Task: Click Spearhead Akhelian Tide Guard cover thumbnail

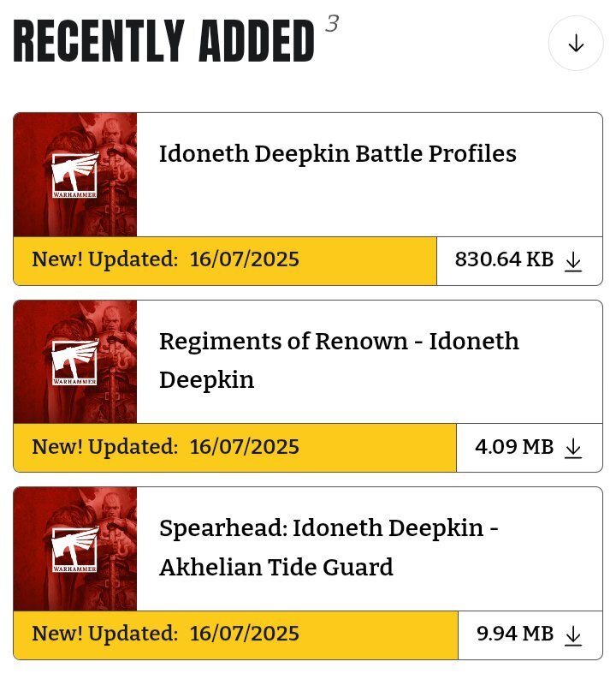Action: pyautogui.click(x=75, y=549)
